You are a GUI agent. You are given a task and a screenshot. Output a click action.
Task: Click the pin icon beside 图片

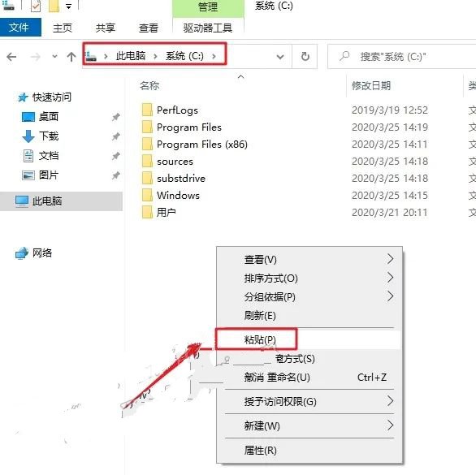115,175
